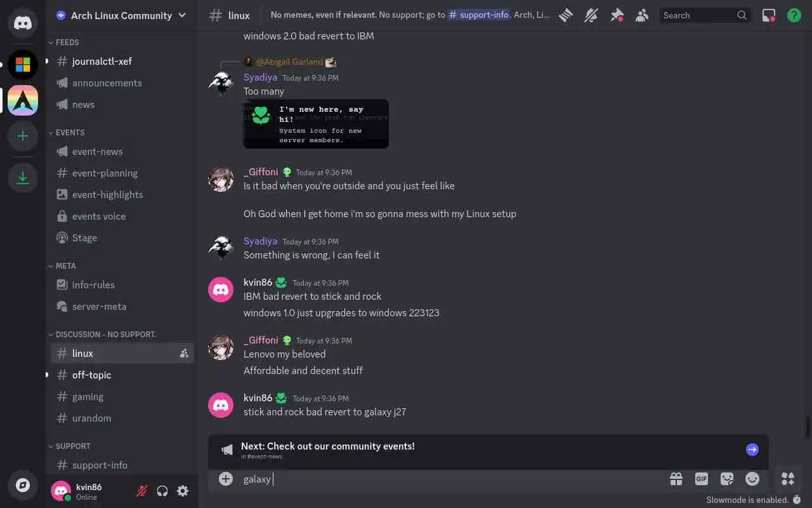Toggle notification settings bell for linux channel
Image resolution: width=812 pixels, height=508 pixels.
coord(591,15)
